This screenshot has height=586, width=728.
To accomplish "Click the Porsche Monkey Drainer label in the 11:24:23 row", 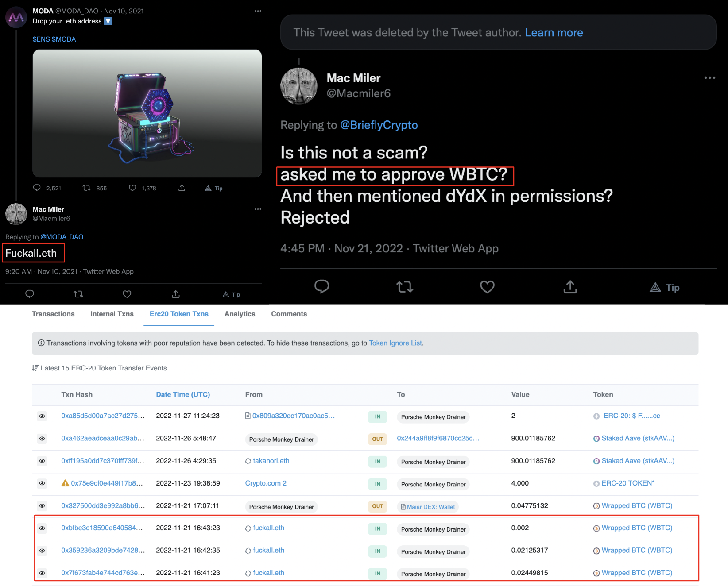I will [x=433, y=417].
